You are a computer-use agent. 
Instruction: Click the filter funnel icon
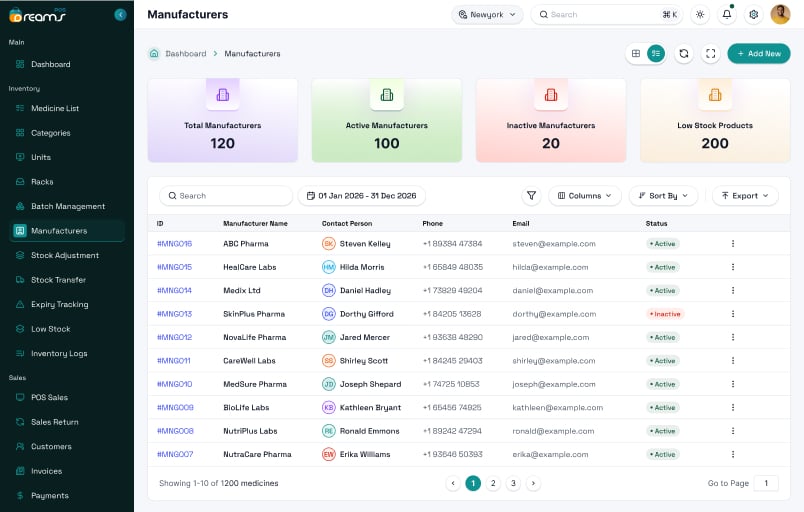point(531,196)
